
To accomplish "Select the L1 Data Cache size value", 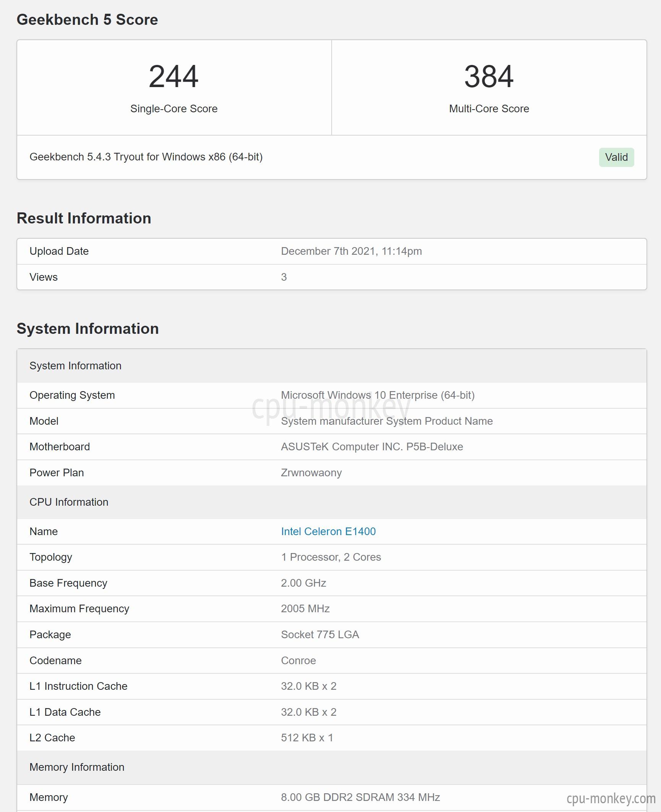I will pos(309,712).
